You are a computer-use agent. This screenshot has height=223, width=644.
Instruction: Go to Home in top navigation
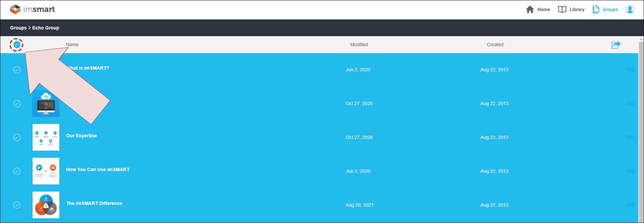coord(538,9)
